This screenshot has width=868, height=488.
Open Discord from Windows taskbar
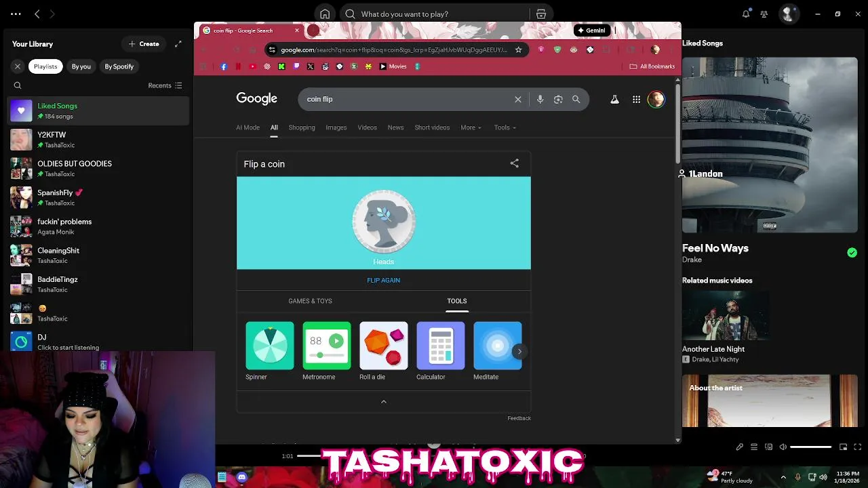click(x=241, y=477)
